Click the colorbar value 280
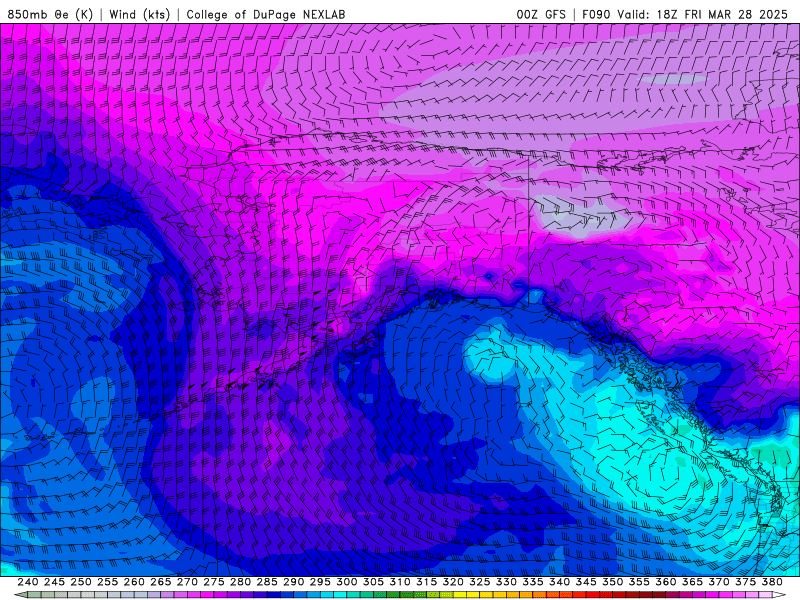Viewport: 800px width, 600px height. (240, 582)
